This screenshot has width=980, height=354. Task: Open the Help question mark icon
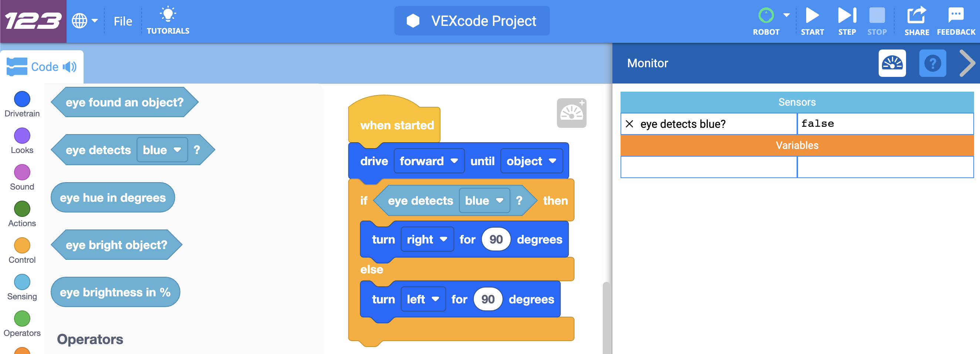pyautogui.click(x=932, y=63)
